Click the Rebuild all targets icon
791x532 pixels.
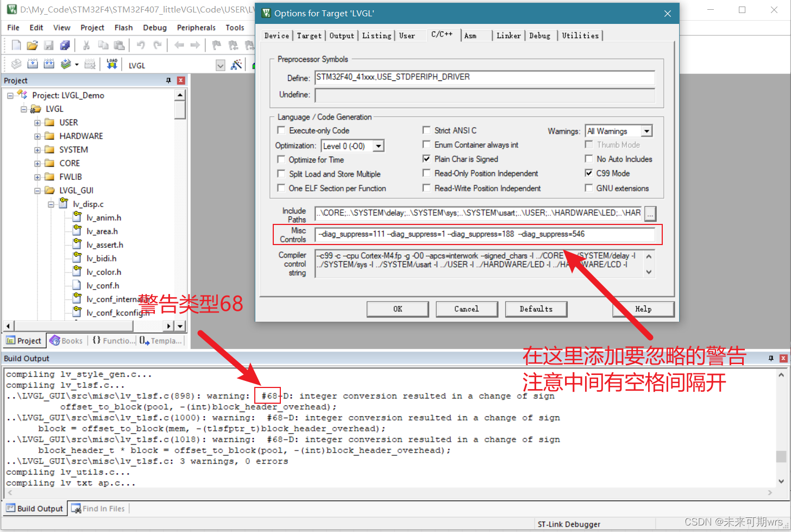click(49, 65)
